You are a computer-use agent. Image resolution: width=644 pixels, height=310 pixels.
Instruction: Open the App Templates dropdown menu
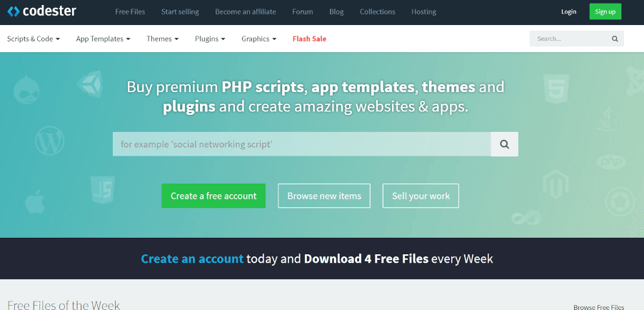point(103,39)
